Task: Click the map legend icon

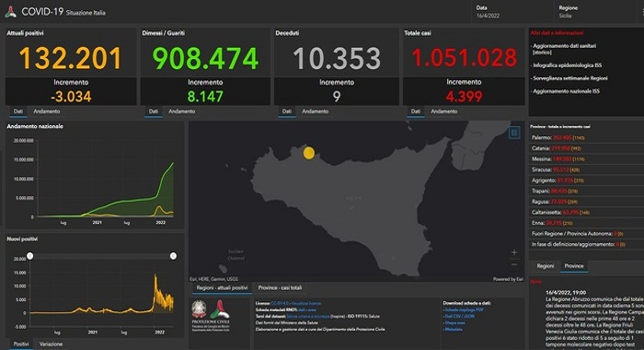Action: click(513, 133)
